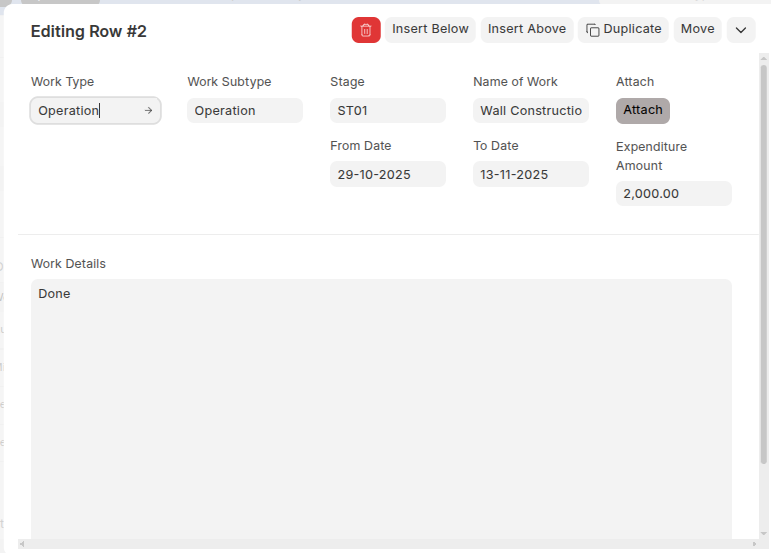Click the red trash delete row icon
This screenshot has width=771, height=553.
pyautogui.click(x=366, y=30)
